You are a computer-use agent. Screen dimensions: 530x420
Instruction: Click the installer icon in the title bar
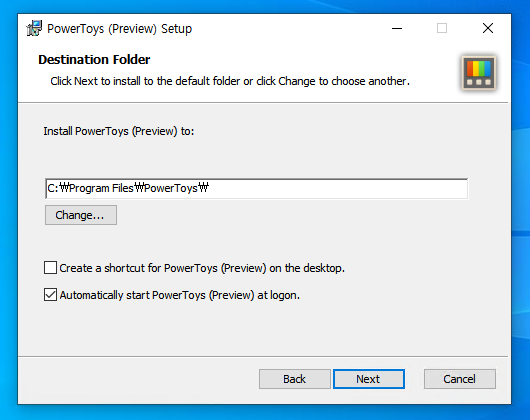point(34,28)
